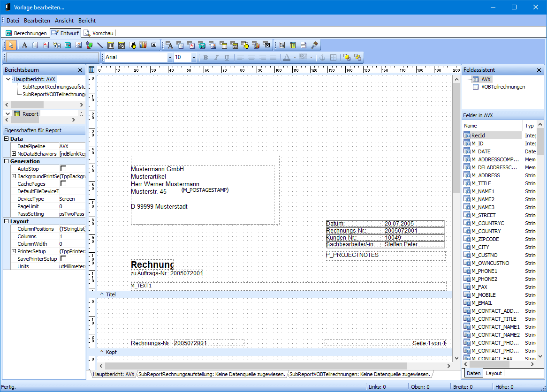Open the Bearbeiten menu
Screen dimensions: 547x392
click(x=37, y=21)
